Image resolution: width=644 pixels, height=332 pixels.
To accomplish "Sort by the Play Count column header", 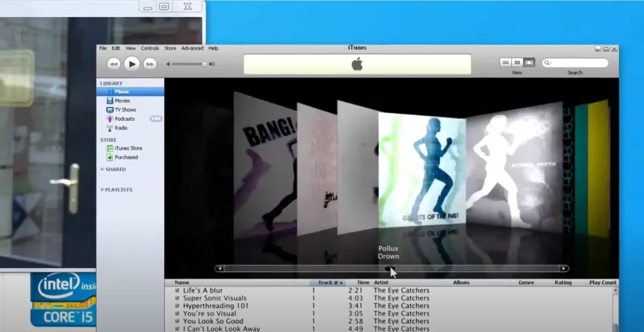I will click(x=602, y=282).
